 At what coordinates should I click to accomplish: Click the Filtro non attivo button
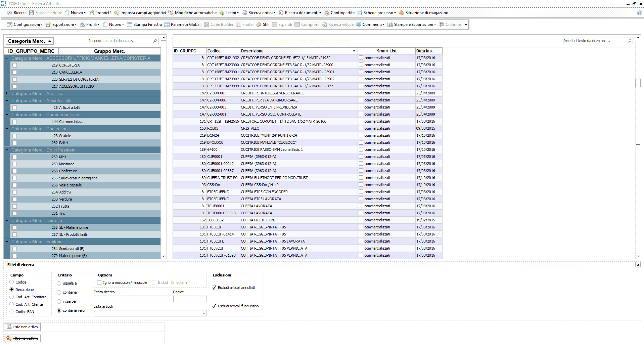click(22, 338)
